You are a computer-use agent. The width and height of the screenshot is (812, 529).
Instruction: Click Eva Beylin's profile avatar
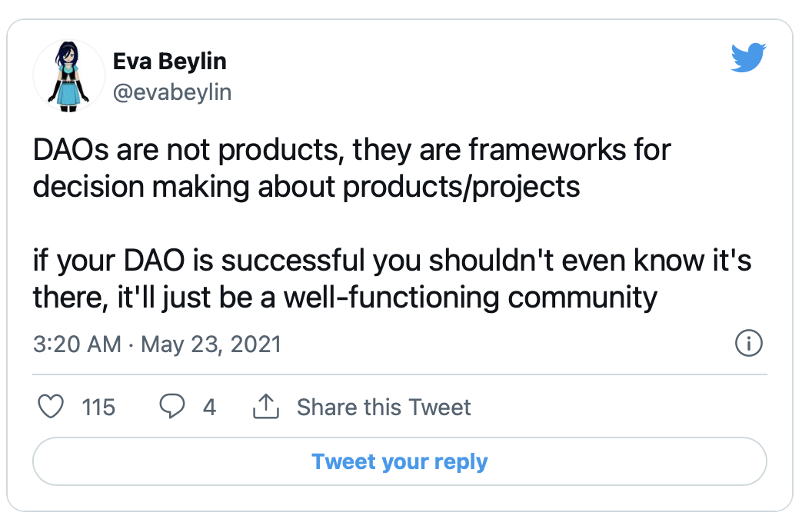(x=68, y=76)
